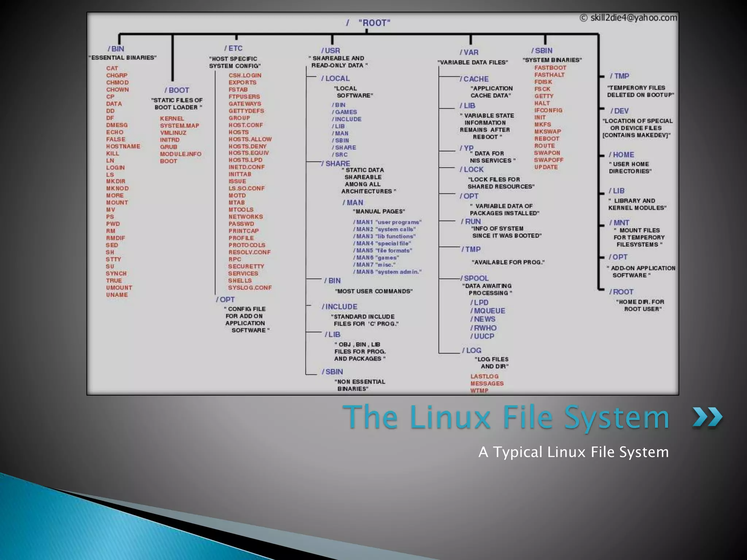Click the RESOLV.CONF entry under ETC
Screen dimensions: 747x560
point(250,252)
